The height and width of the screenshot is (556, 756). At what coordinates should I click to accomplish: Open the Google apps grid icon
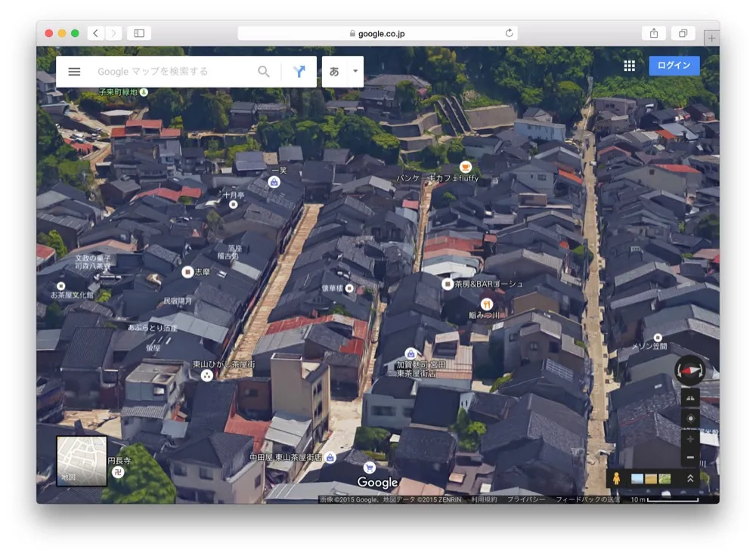click(629, 66)
